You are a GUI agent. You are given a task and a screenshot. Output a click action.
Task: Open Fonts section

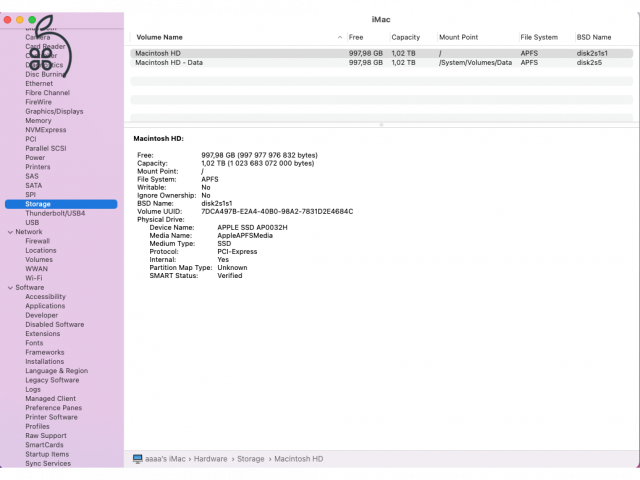tap(34, 343)
